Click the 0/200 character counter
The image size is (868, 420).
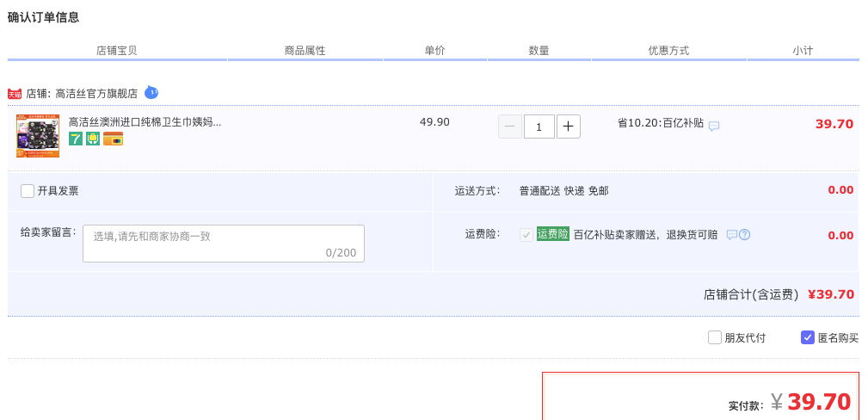(x=341, y=253)
